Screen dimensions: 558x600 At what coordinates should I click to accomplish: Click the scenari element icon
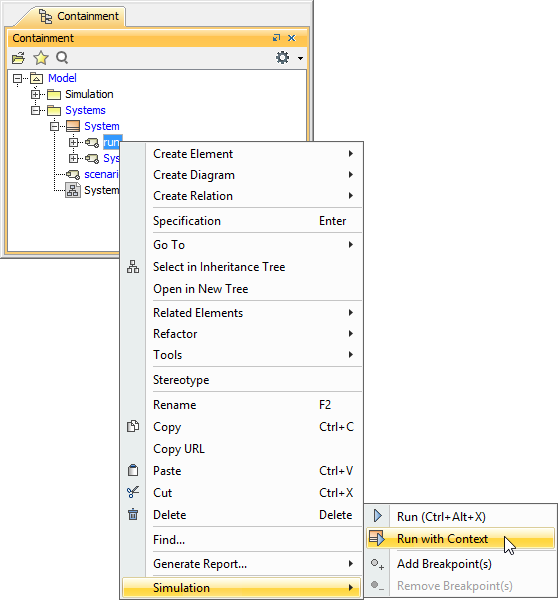(73, 174)
